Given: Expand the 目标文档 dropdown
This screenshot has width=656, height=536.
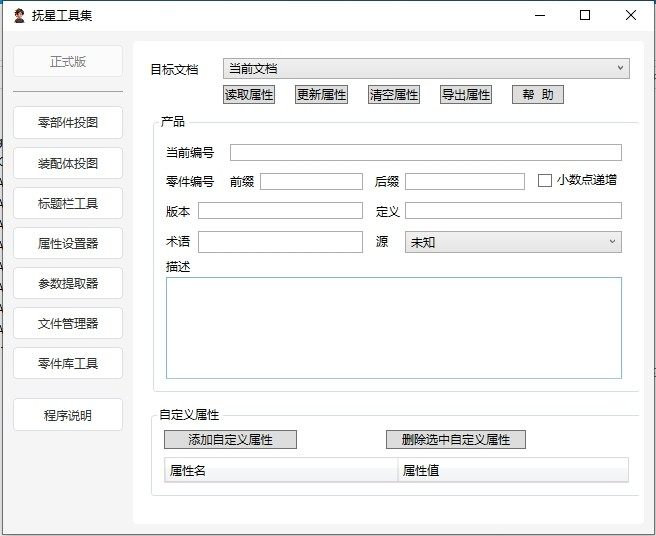Looking at the screenshot, I should pos(426,69).
